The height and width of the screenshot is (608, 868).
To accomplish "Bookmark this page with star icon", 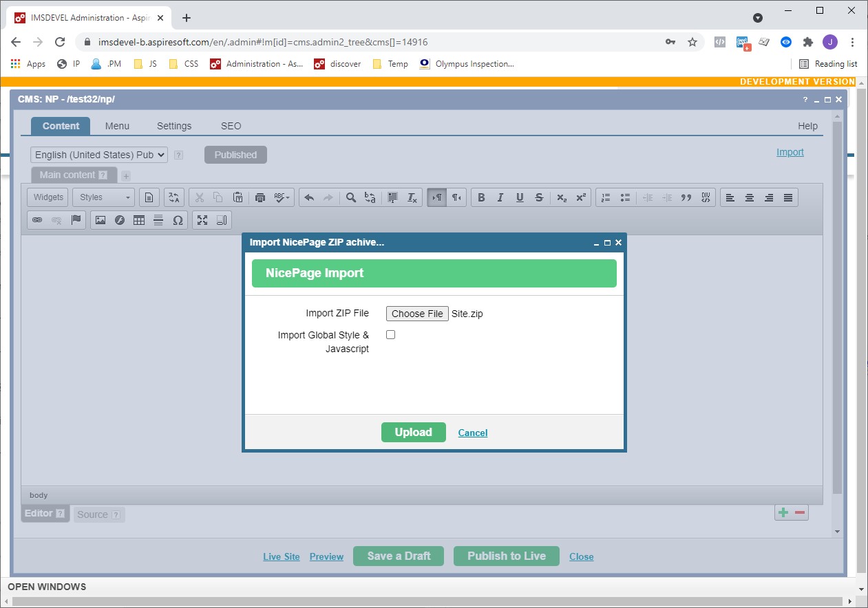I will click(x=692, y=42).
